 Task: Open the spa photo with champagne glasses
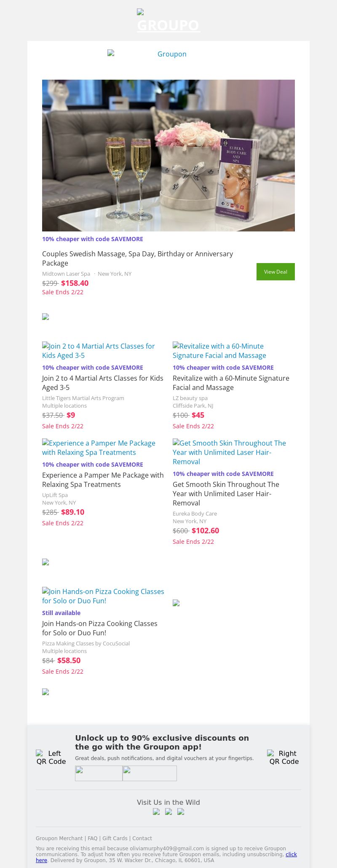coord(168,155)
